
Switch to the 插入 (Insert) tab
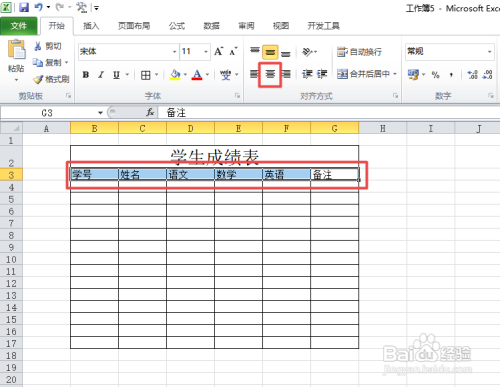[x=91, y=26]
